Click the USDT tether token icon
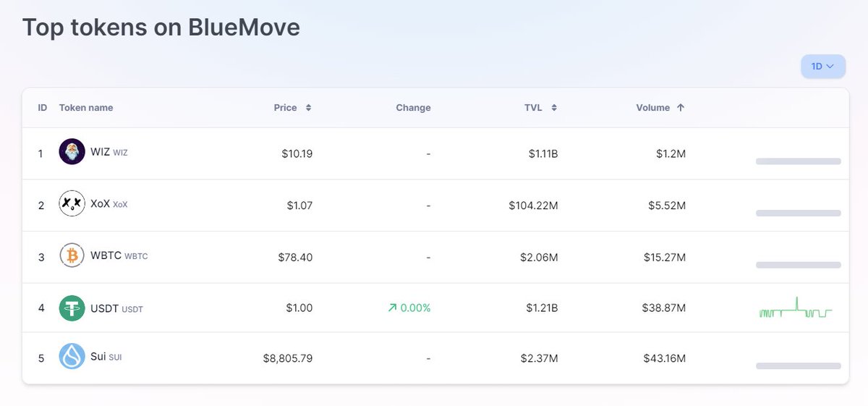Viewport: 868px width, 406px height. click(x=72, y=308)
